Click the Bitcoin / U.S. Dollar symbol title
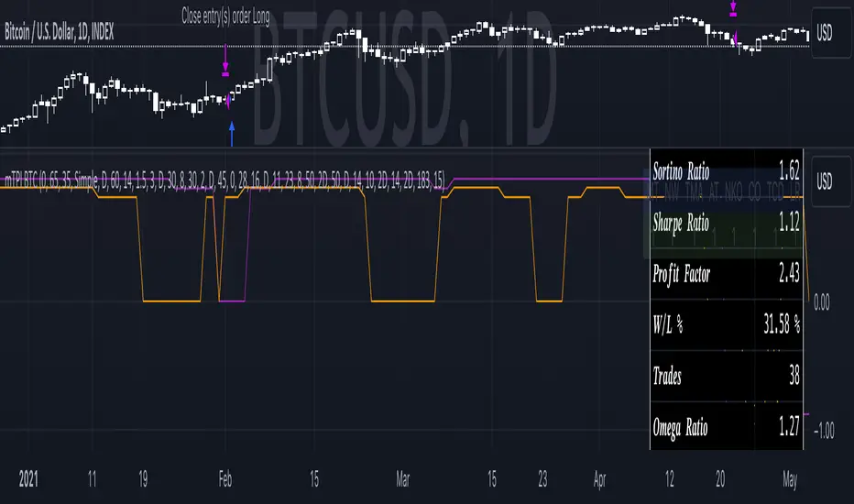 60,32
